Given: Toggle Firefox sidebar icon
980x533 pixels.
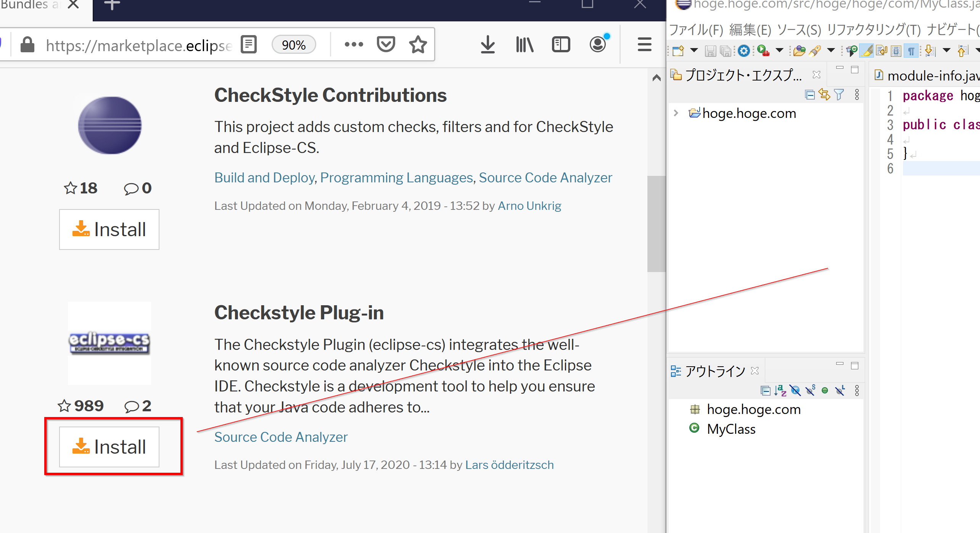Looking at the screenshot, I should (561, 45).
